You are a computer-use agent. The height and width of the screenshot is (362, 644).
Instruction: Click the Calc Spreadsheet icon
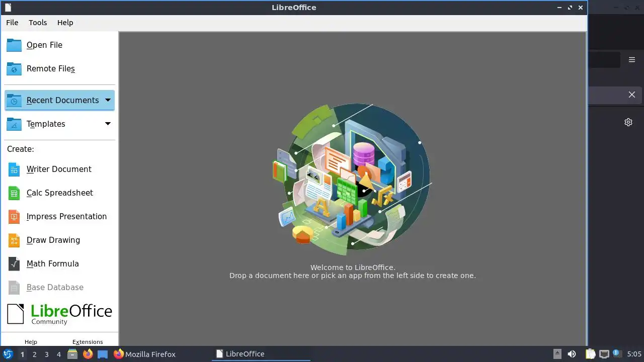pos(14,193)
